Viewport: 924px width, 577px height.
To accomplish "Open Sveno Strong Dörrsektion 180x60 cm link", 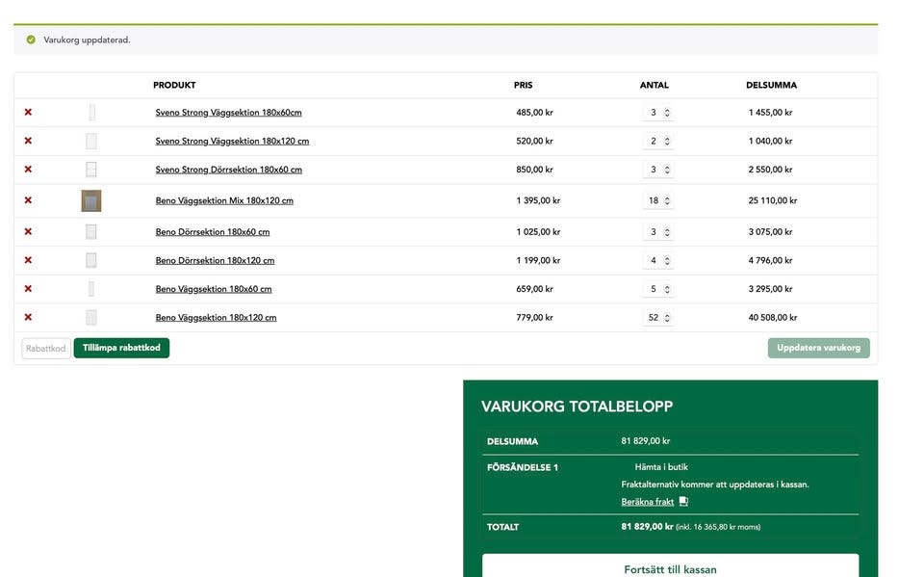I will tap(229, 170).
